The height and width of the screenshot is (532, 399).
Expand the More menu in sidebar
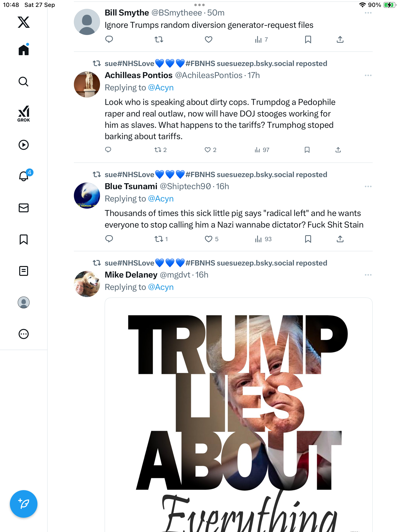[24, 334]
